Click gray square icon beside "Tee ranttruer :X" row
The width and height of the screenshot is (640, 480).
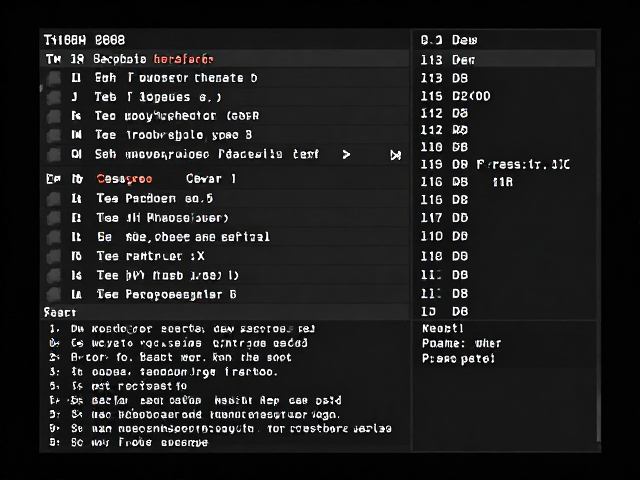(x=53, y=256)
